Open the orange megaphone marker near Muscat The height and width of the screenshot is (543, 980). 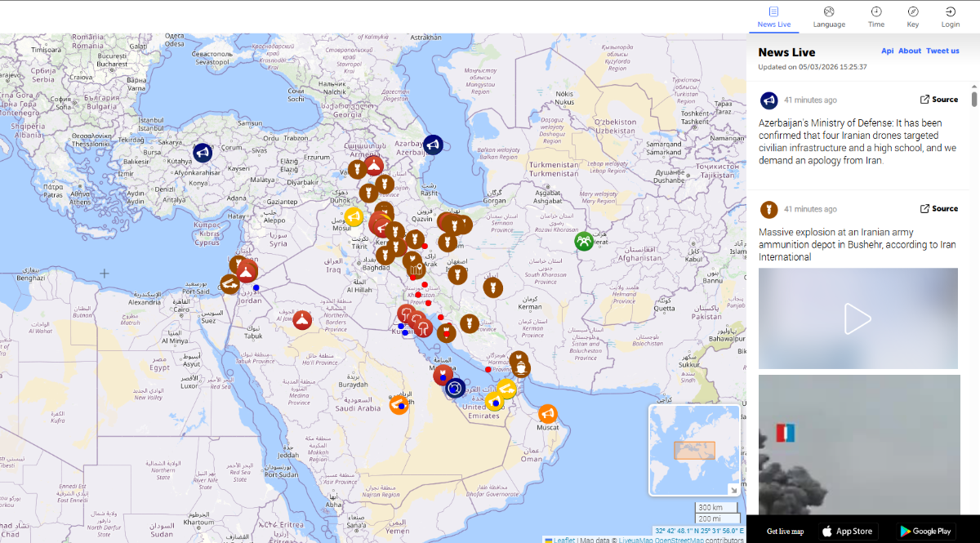[548, 414]
